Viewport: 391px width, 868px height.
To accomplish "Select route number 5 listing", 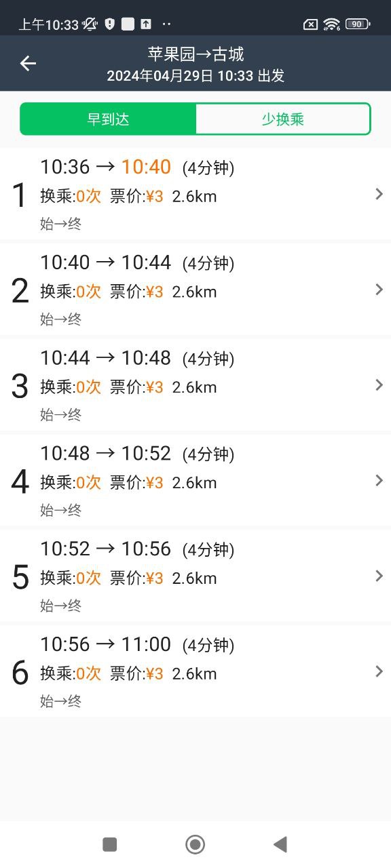I will [195, 576].
